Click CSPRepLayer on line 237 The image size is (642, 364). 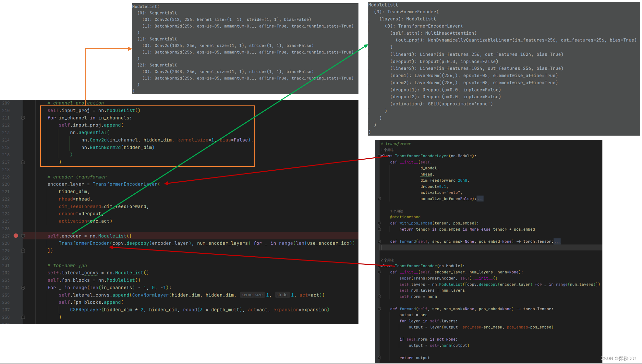(x=86, y=310)
